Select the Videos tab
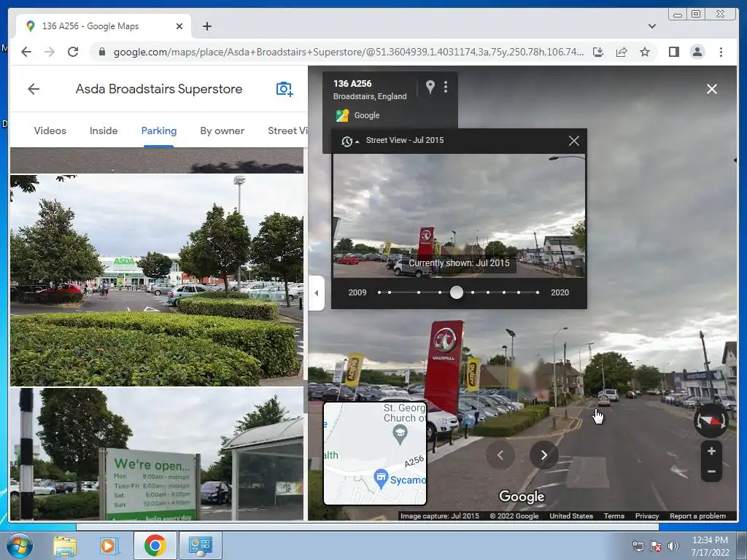This screenshot has height=560, width=747. (x=50, y=131)
